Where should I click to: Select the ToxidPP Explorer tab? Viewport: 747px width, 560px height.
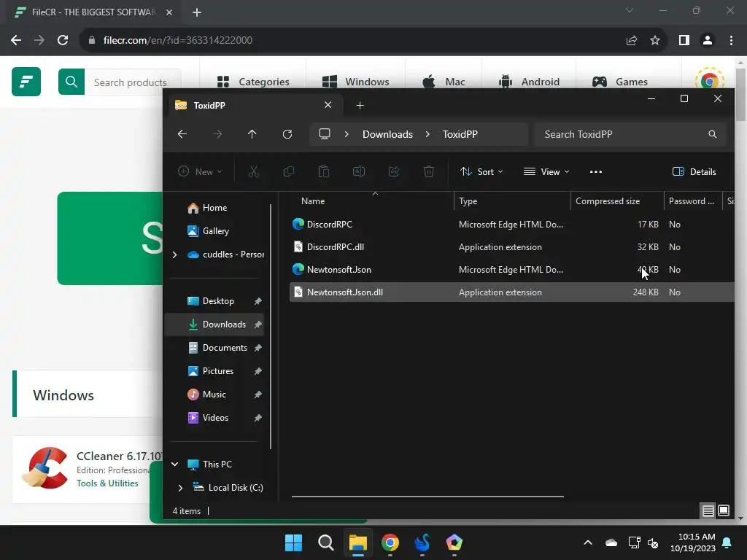[x=255, y=105]
